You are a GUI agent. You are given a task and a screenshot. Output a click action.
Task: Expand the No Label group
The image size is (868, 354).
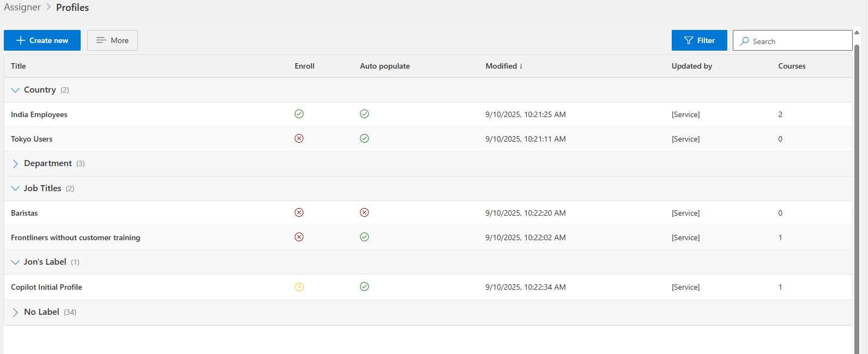click(15, 312)
